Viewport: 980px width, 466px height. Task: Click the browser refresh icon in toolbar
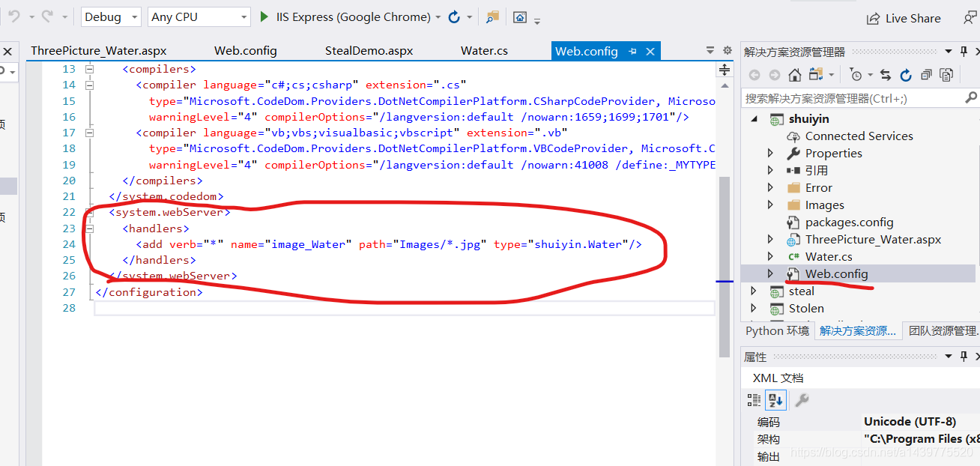(454, 16)
